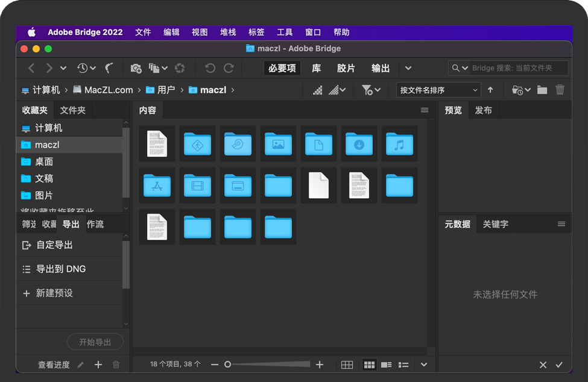Open the sort by filename dropdown
Screen dimensions: 588x382
[438, 90]
